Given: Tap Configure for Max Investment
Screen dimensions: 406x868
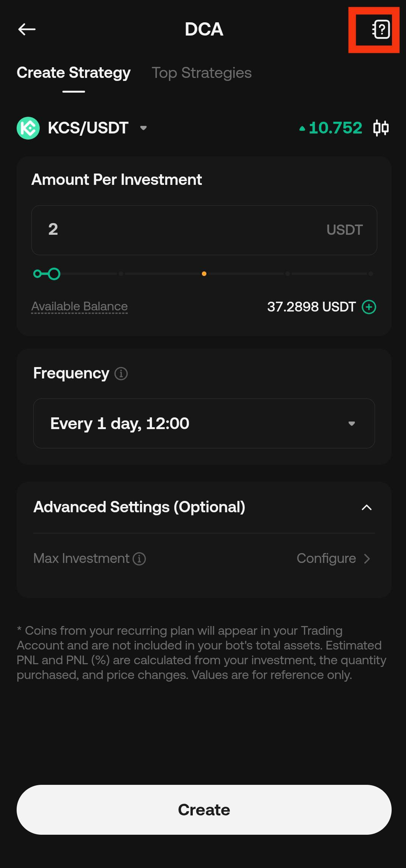Looking at the screenshot, I should [333, 559].
